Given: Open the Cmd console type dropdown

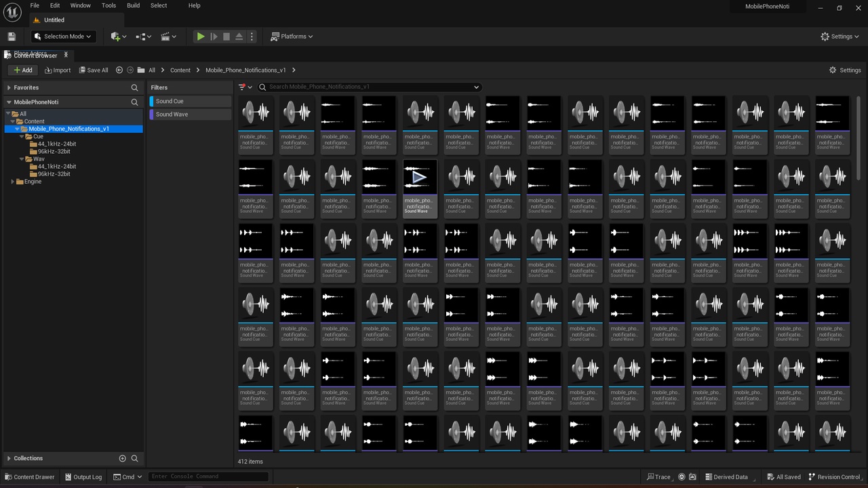Looking at the screenshot, I should [127, 476].
